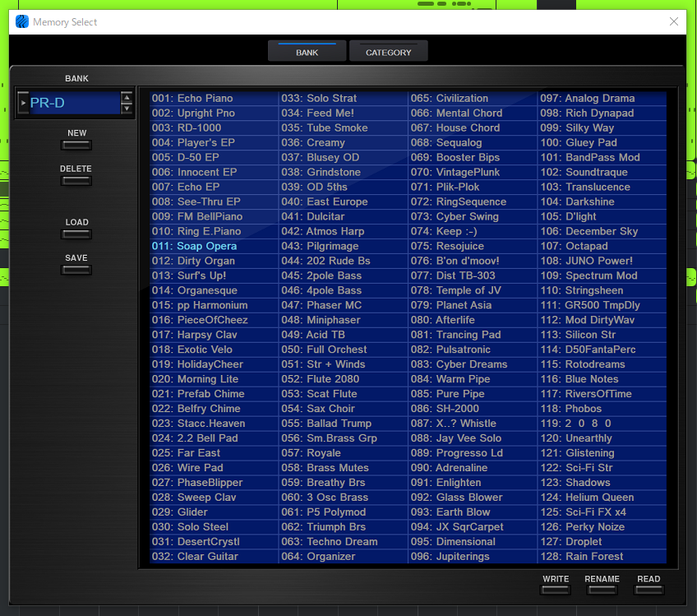The width and height of the screenshot is (697, 616).
Task: Select patch 067: House Chord
Action: pos(473,127)
